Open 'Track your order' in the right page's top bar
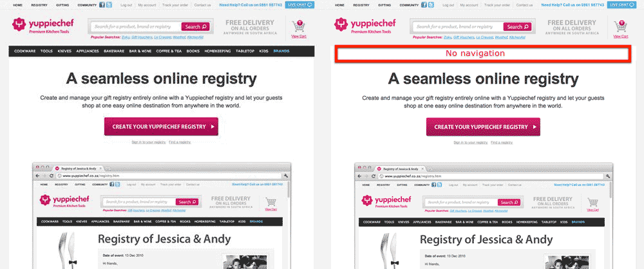Image resolution: width=644 pixels, height=269 pixels. coord(496,5)
